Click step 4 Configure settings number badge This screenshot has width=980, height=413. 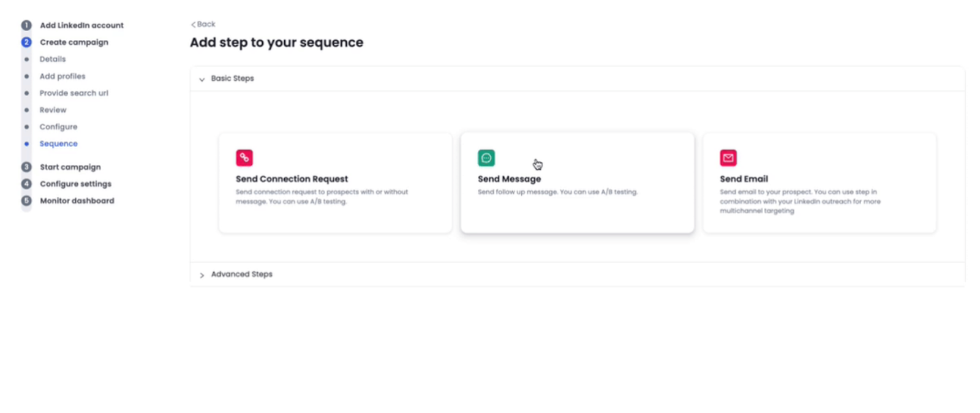tap(26, 184)
